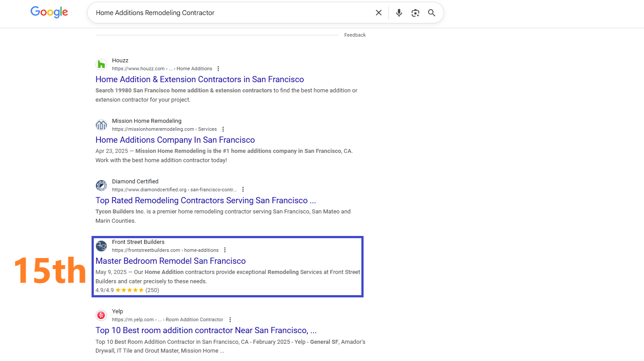Click the 4.9/4.9 star rating

[127, 290]
